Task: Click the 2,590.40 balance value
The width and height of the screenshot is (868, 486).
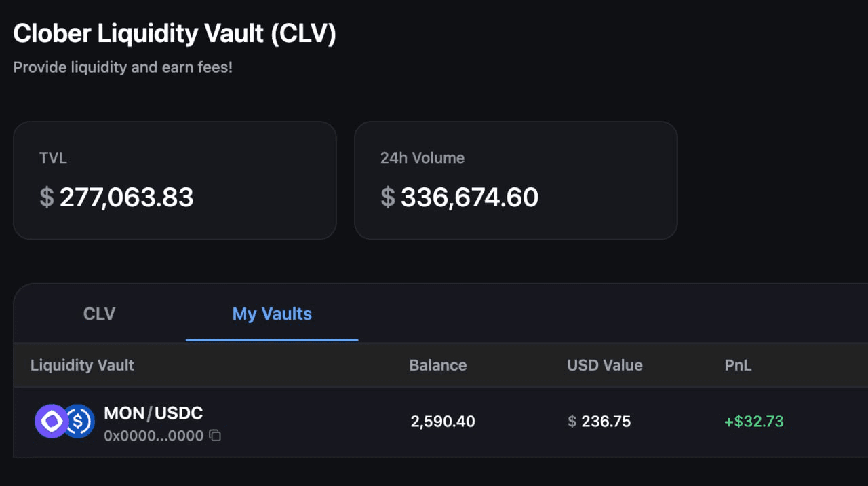Action: (x=443, y=422)
